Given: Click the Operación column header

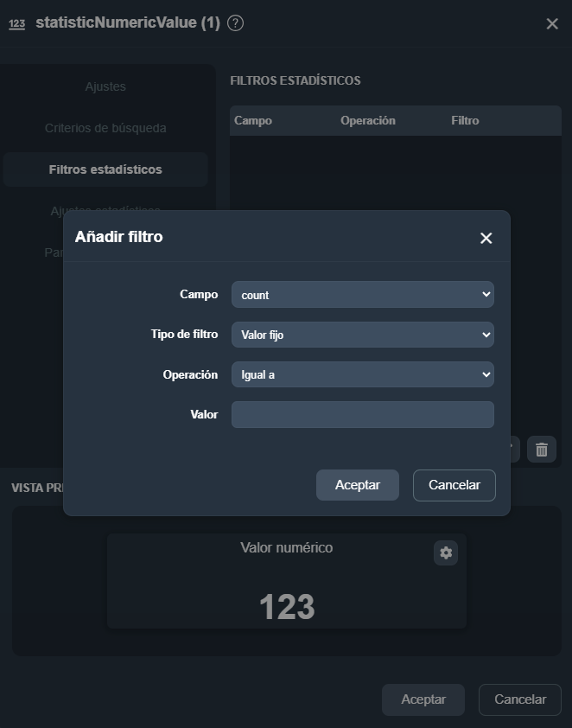Looking at the screenshot, I should point(368,120).
